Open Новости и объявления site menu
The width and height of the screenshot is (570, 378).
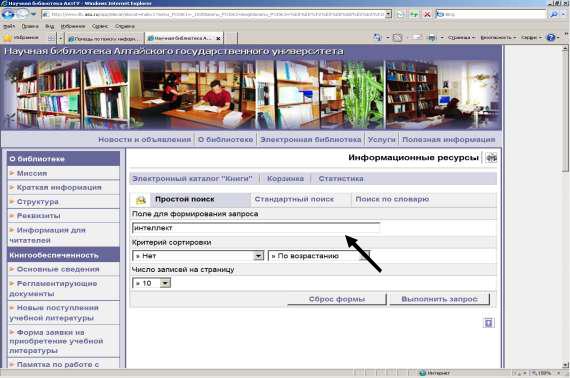coord(144,140)
